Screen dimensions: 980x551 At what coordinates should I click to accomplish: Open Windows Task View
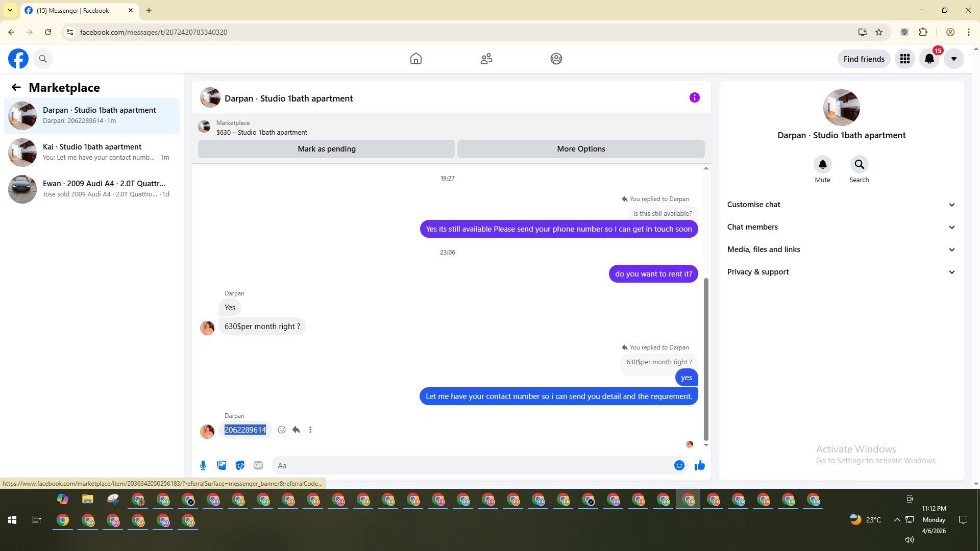(37, 520)
